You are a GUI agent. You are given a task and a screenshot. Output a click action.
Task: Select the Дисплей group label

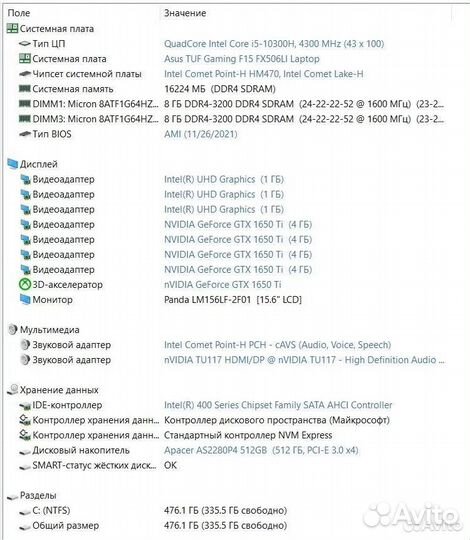(x=39, y=164)
